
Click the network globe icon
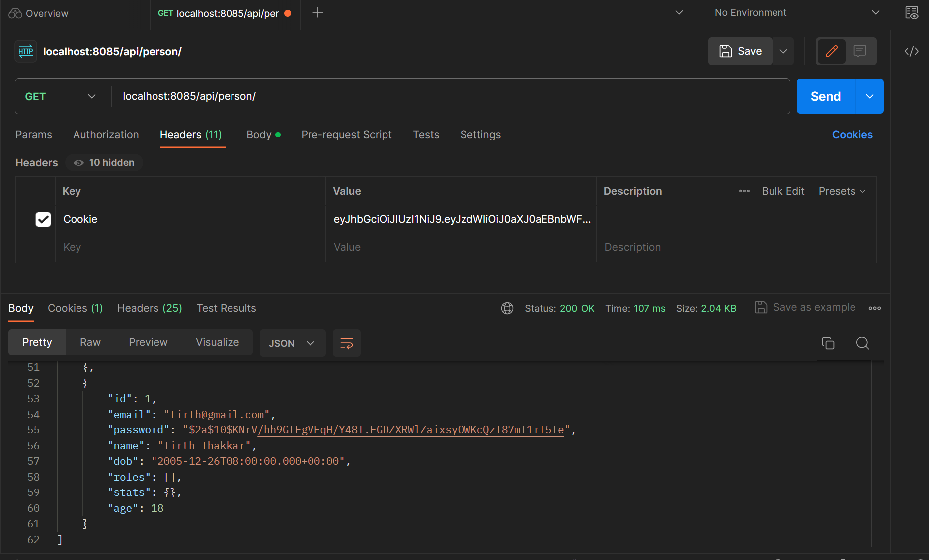[x=507, y=308]
